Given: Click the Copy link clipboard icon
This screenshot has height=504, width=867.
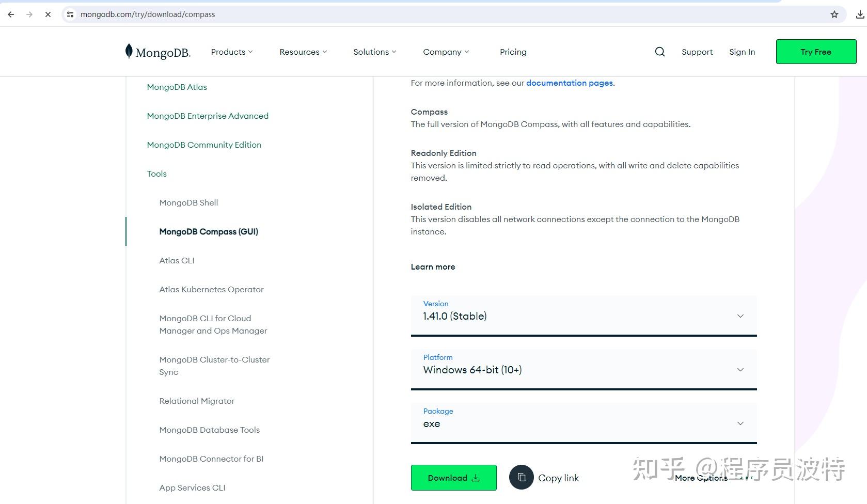Looking at the screenshot, I should click(521, 477).
